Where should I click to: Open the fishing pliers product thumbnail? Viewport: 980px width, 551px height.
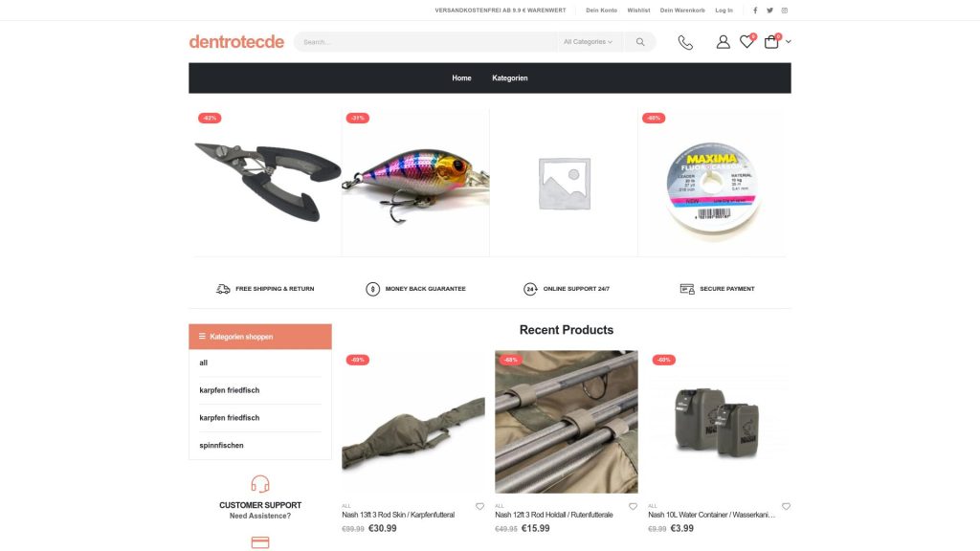pyautogui.click(x=267, y=182)
